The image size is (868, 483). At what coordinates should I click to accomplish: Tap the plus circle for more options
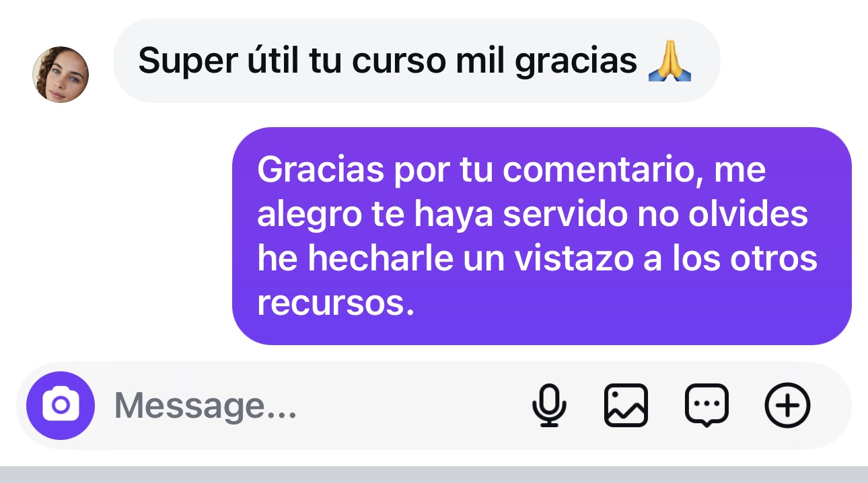[x=788, y=406]
